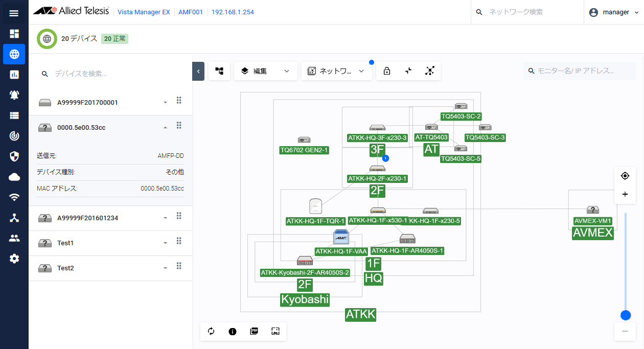Select the AT-TQ5403 access point node
Viewport: 644px width, 349px height.
431,127
